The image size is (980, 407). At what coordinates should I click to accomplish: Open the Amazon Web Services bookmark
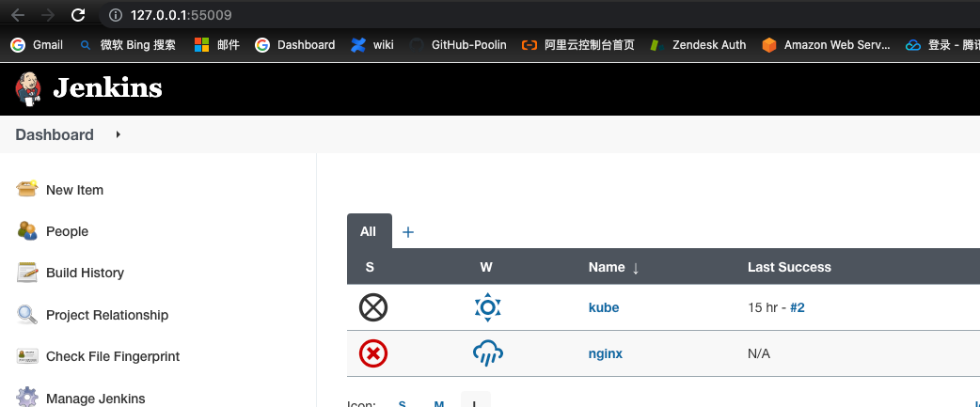[x=827, y=45]
